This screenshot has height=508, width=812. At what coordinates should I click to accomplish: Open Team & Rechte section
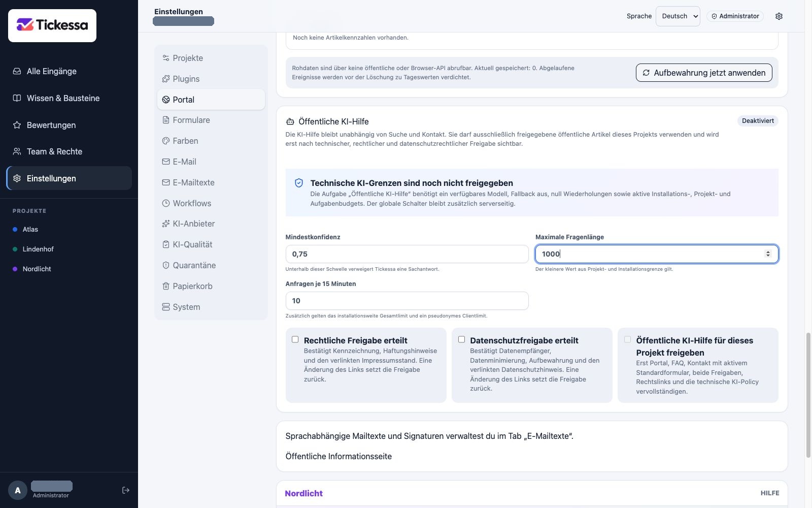(69, 151)
